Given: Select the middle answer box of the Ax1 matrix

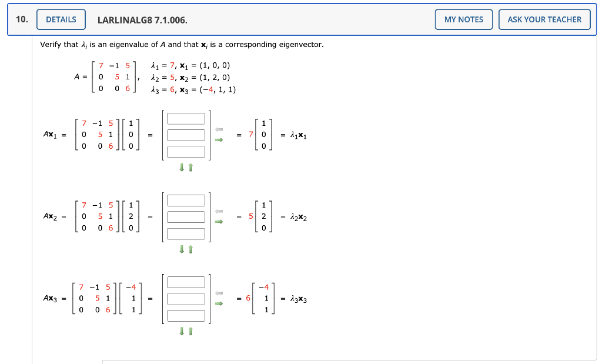Looking at the screenshot, I should pos(186,135).
